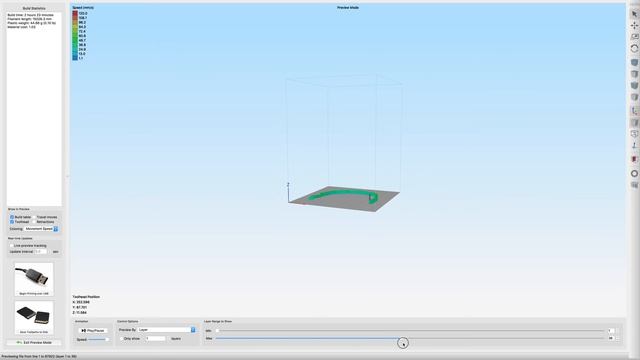Click the top red swatch in speed legend
This screenshot has height=360, width=640.
click(x=75, y=13)
